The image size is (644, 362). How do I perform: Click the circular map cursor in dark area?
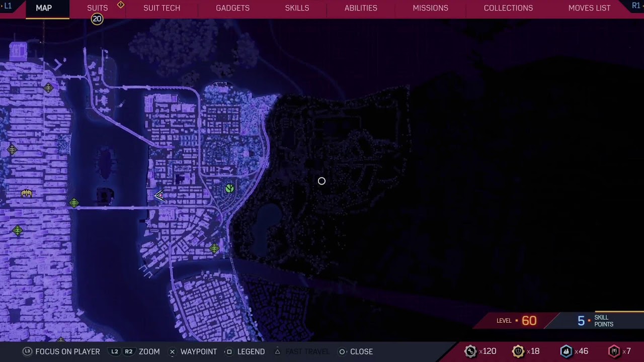click(321, 181)
